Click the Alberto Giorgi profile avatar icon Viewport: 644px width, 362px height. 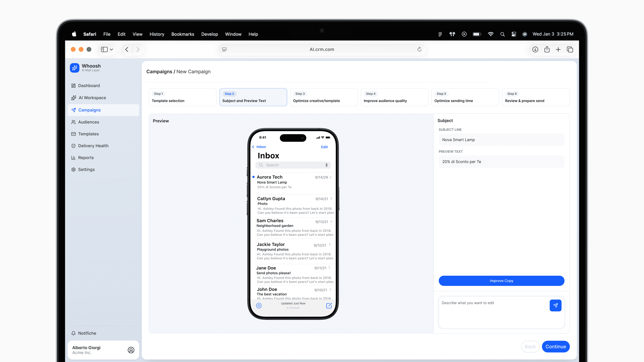click(x=131, y=350)
